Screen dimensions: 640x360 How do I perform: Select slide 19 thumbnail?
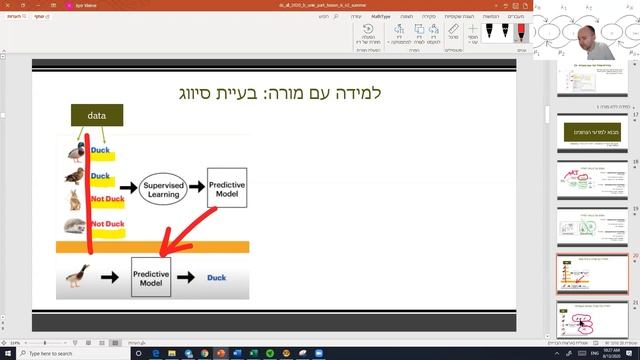pos(592,227)
